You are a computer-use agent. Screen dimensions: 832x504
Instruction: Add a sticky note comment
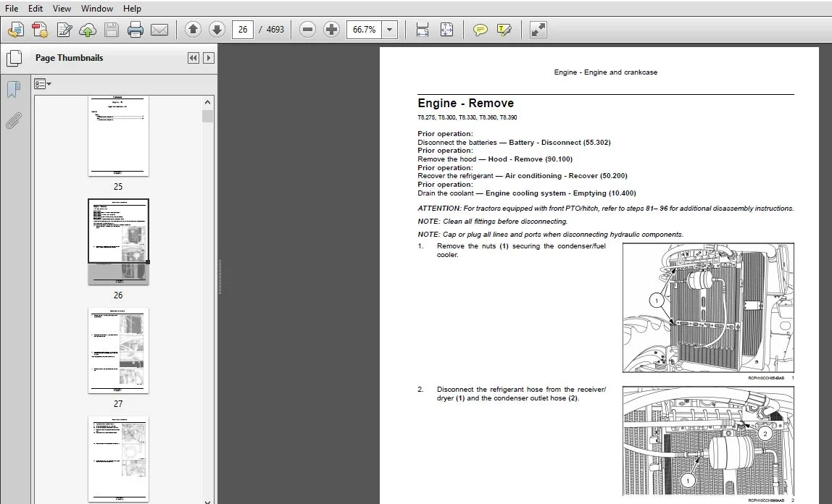click(x=481, y=30)
